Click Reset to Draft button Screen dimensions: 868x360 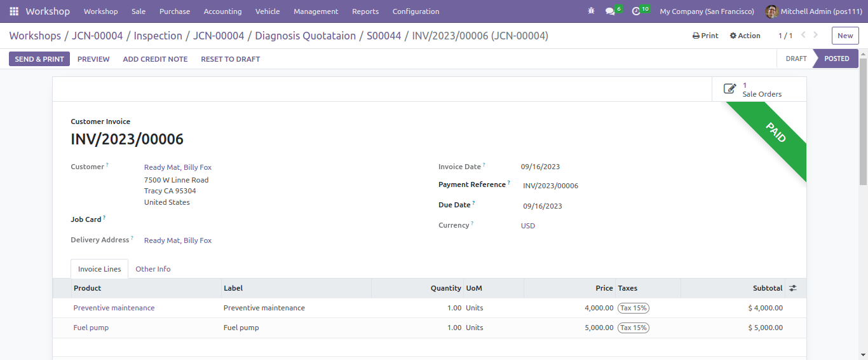[231, 59]
